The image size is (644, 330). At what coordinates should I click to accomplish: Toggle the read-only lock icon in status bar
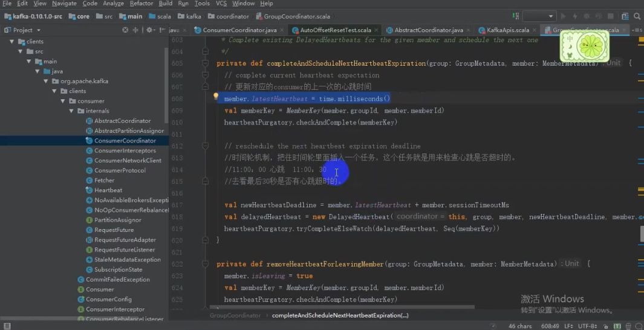(x=606, y=326)
